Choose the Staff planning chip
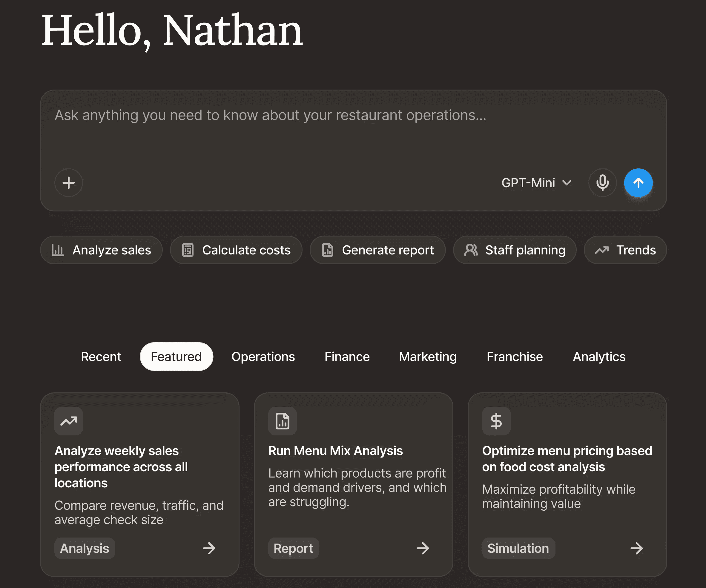Image resolution: width=706 pixels, height=588 pixels. 514,250
